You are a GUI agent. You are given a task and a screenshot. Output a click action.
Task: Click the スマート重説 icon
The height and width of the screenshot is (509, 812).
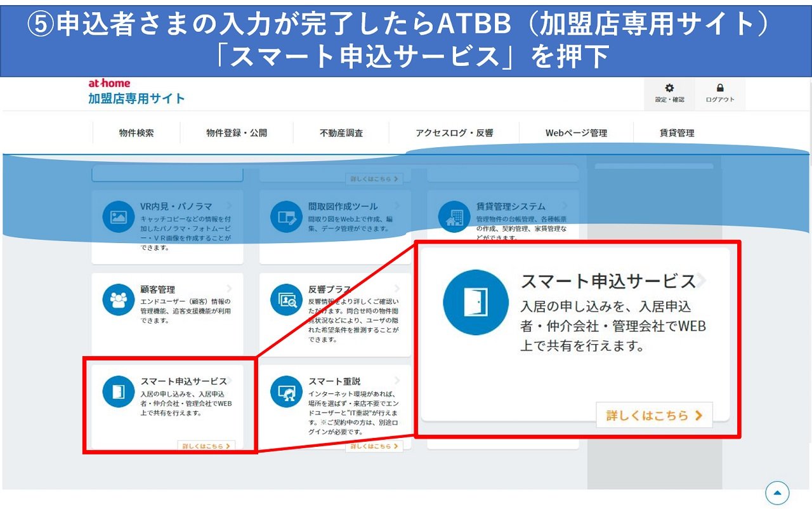286,392
